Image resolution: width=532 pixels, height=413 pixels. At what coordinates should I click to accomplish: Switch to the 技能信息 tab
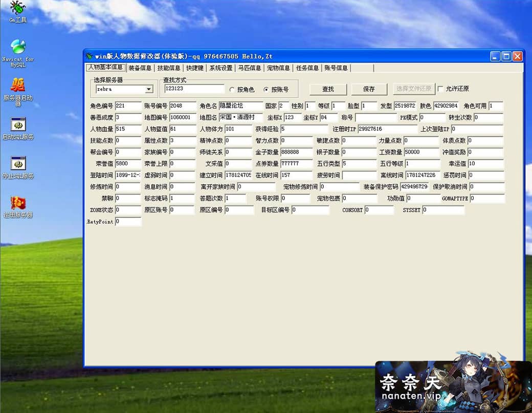(169, 68)
